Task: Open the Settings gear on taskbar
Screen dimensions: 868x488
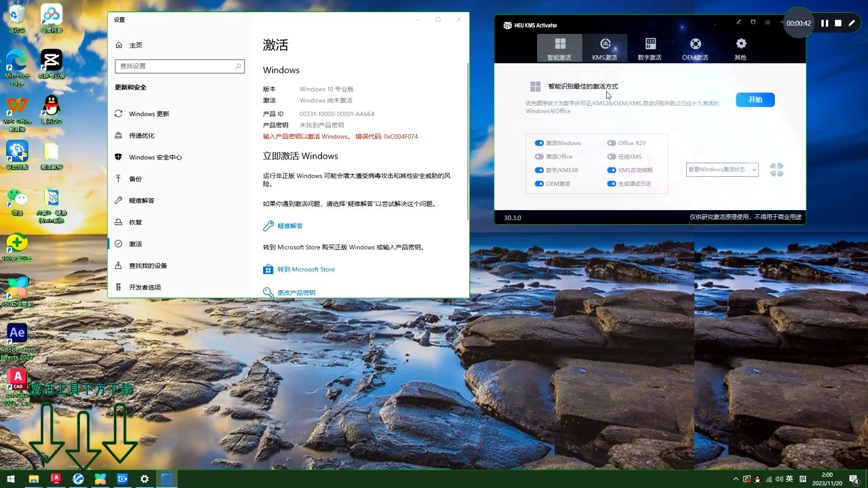Action: click(x=144, y=479)
